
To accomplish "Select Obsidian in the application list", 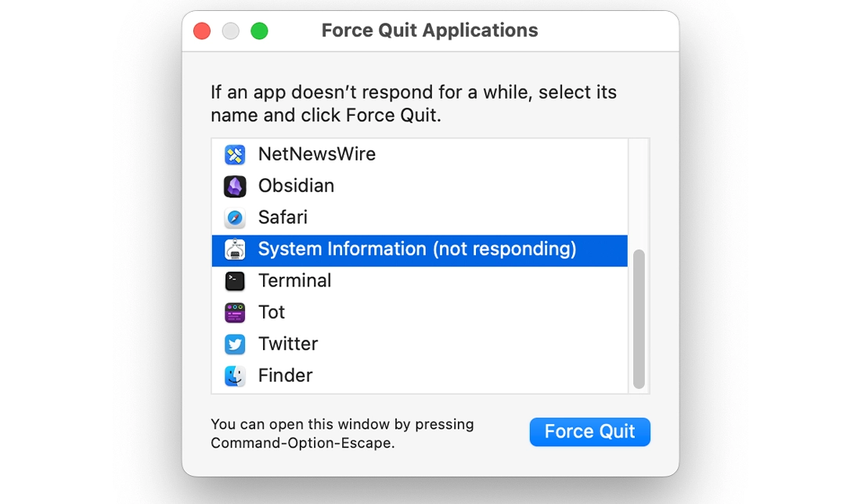I will pos(352,185).
